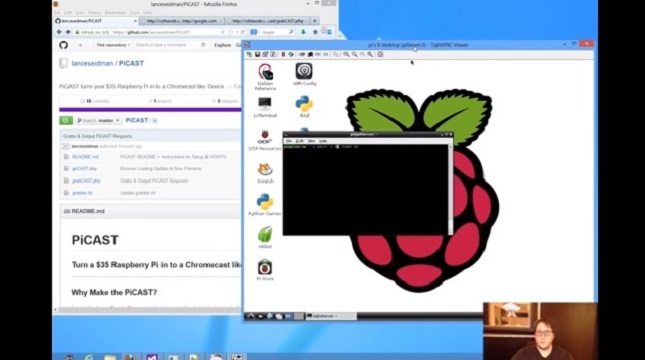Open Tabs menu in Pi terminal window
This screenshot has width=645, height=360.
point(311,141)
